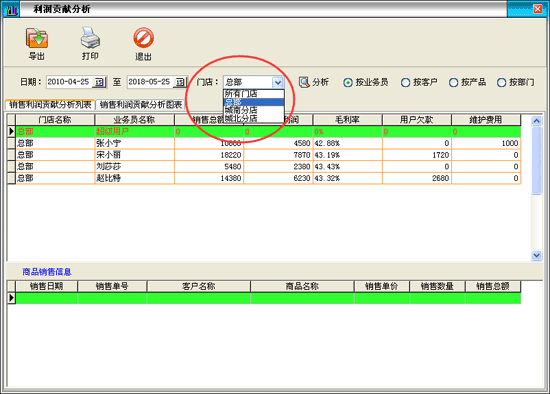The width and height of the screenshot is (550, 394).
Task: Select the 按产品 radio button
Action: point(454,83)
